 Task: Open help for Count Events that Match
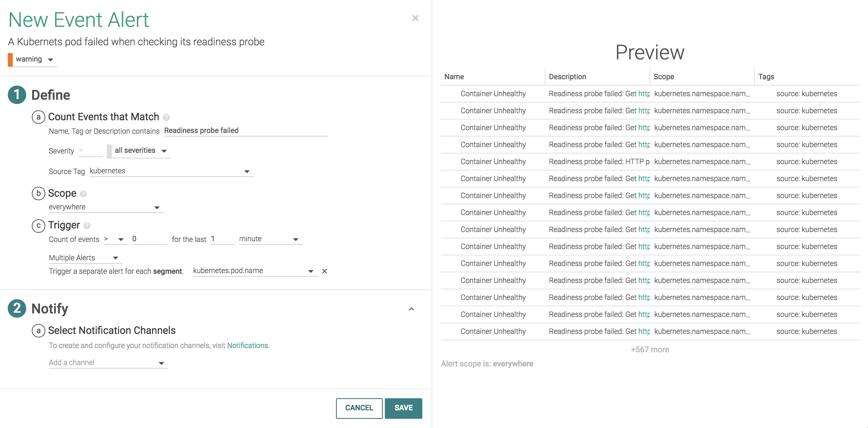(166, 117)
